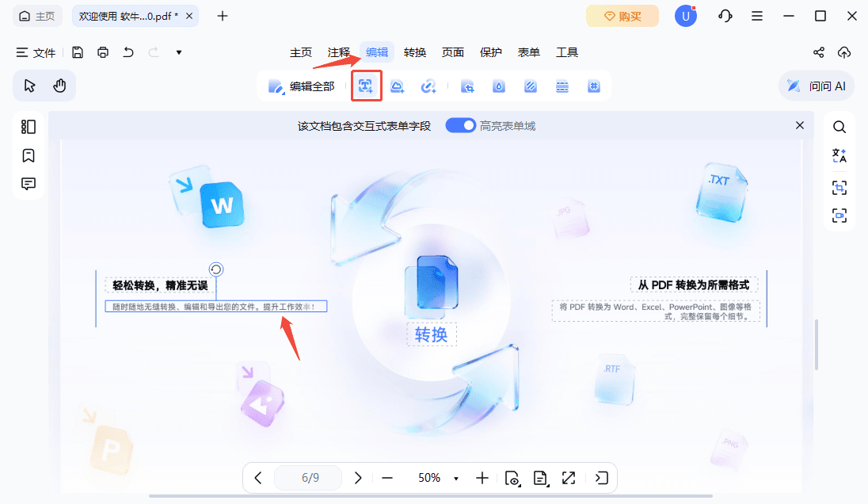Open the 转换 ribbon tab

tap(415, 52)
